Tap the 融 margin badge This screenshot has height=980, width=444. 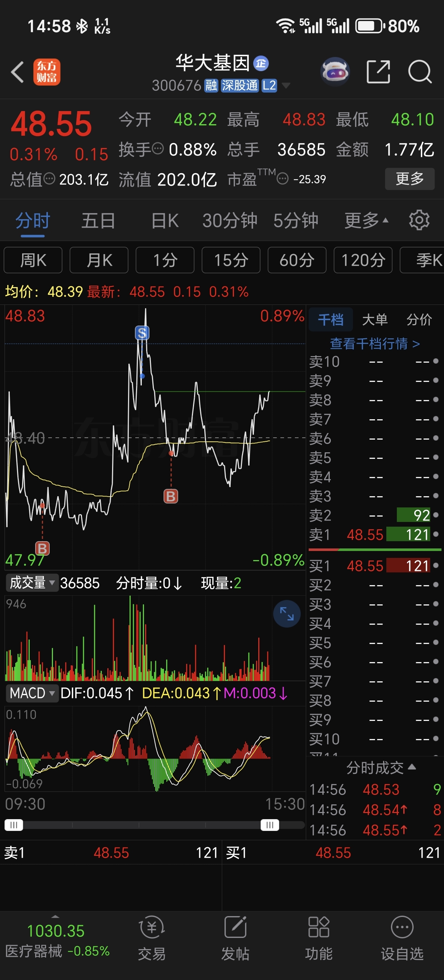211,86
